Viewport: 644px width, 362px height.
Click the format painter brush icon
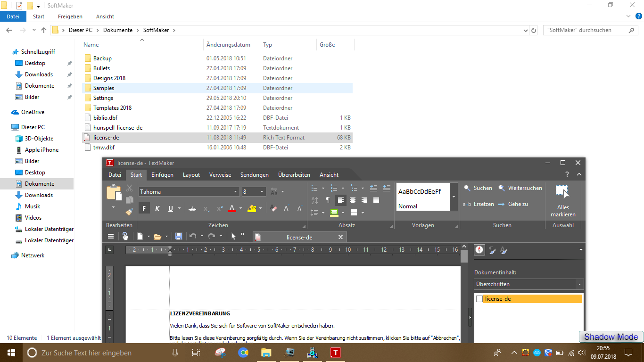129,212
